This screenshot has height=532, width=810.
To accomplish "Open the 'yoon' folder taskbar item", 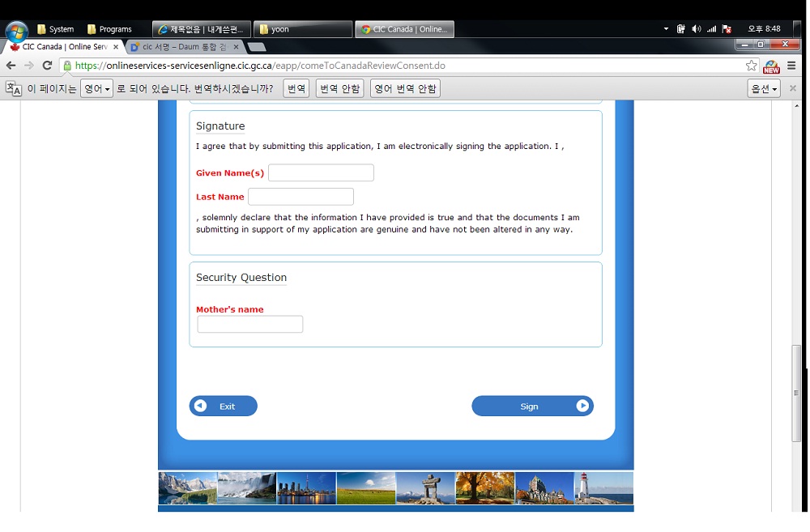I will [302, 29].
